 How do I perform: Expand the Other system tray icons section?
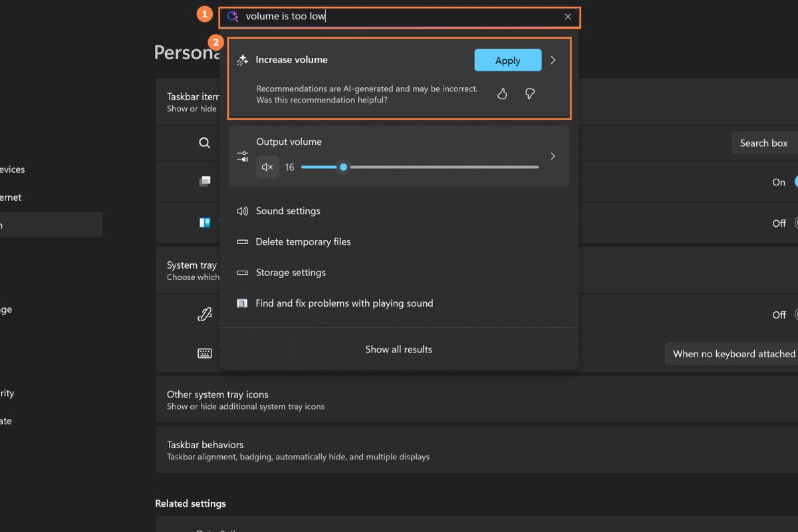(x=477, y=400)
